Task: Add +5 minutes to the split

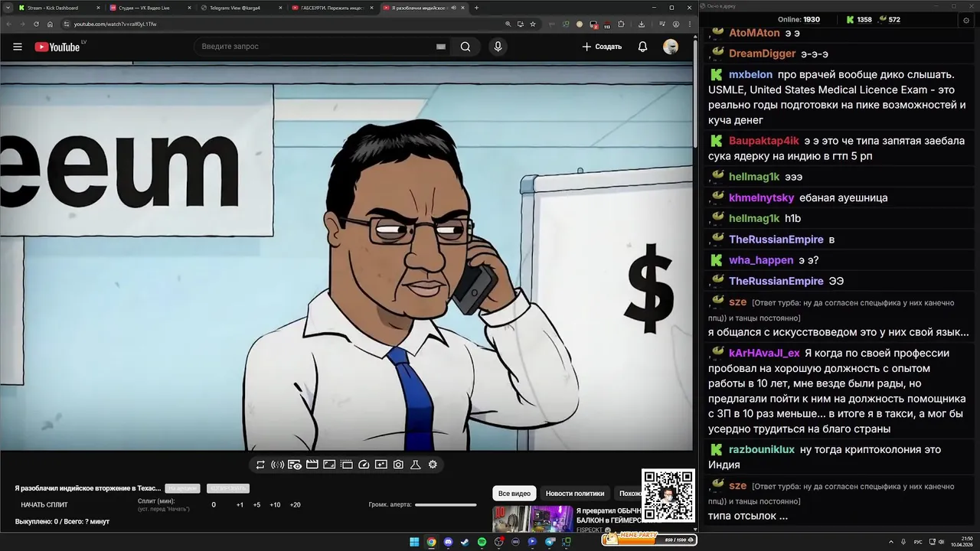Action: 256,505
